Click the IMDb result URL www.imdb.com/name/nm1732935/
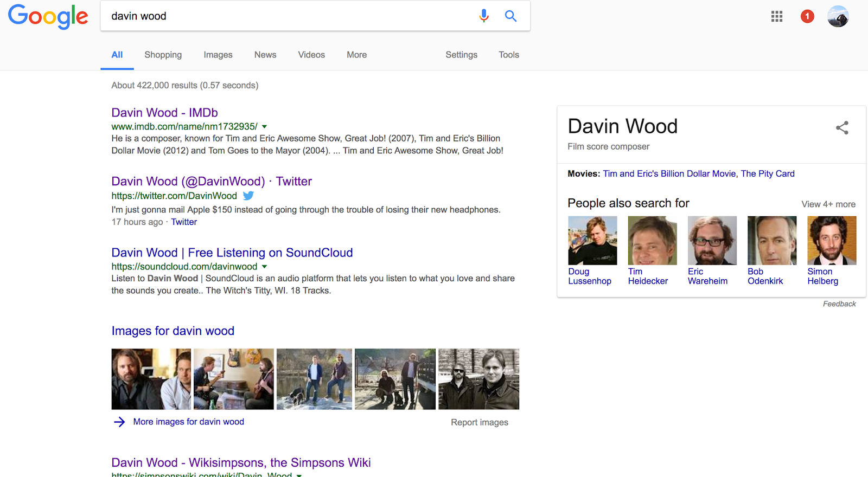Image resolution: width=868 pixels, height=477 pixels. 184,127
